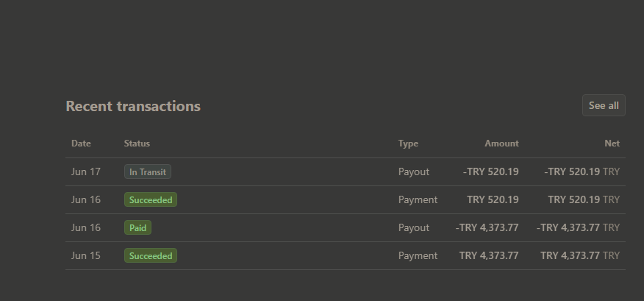This screenshot has height=301, width=644.
Task: Click Payout type in the Paid row
Action: (414, 227)
